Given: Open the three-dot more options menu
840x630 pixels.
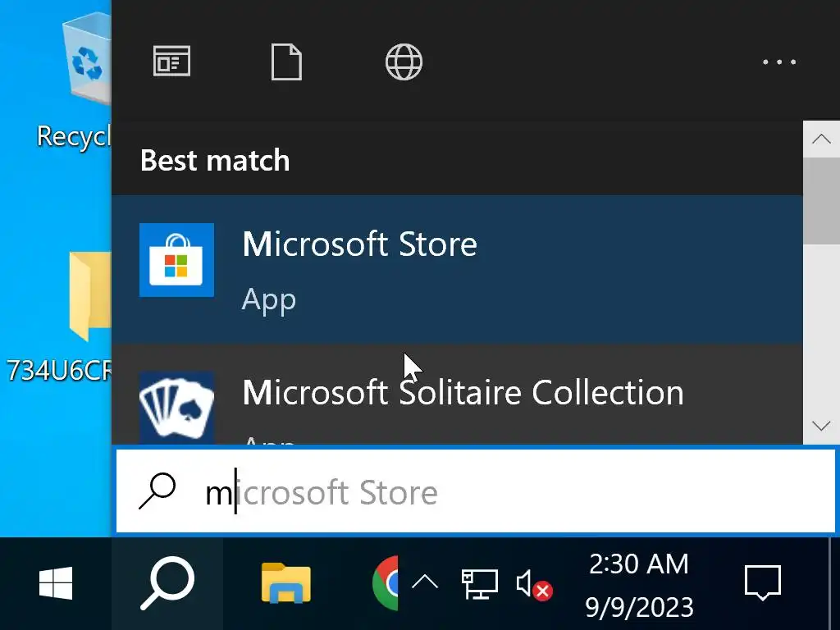Looking at the screenshot, I should [x=779, y=62].
